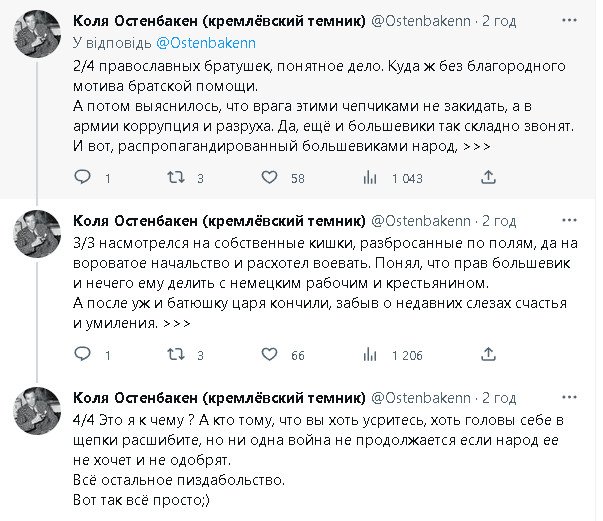Screen dimensions: 603x521
Task: Like the 3/3 tweet with 66 likes
Action: [269, 355]
